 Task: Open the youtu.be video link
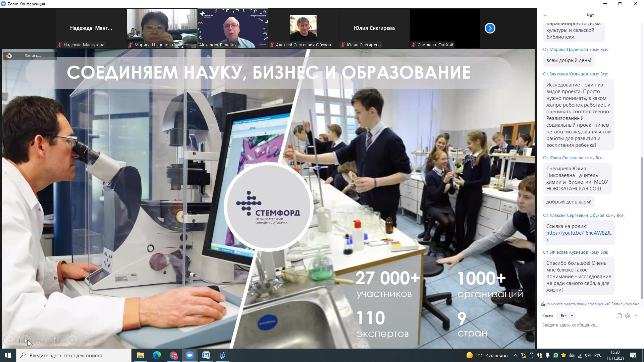tap(579, 233)
